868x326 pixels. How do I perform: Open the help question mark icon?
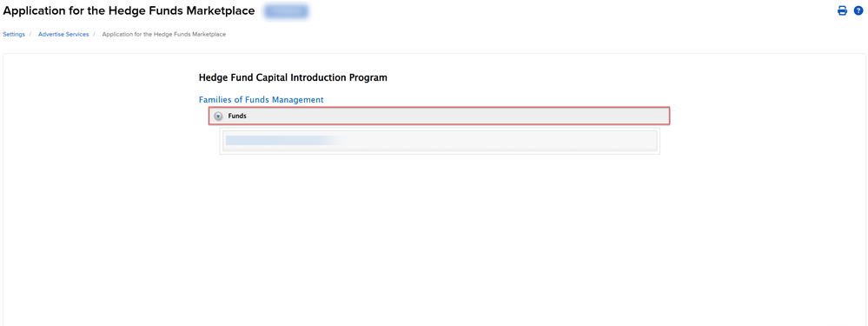[858, 10]
